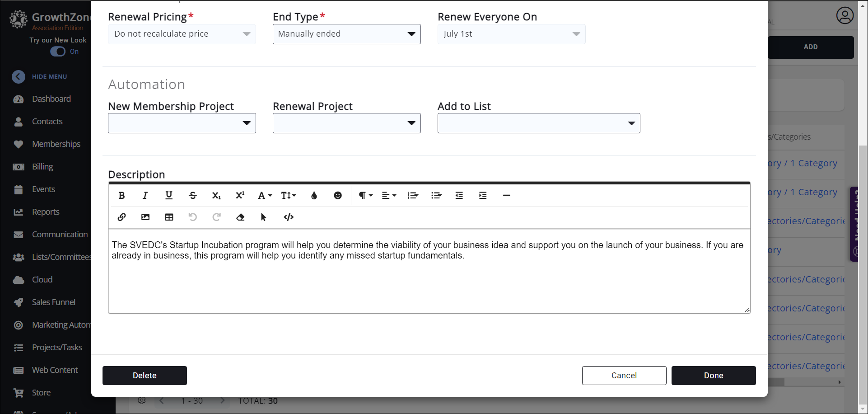Insert an image into the description

click(x=145, y=217)
